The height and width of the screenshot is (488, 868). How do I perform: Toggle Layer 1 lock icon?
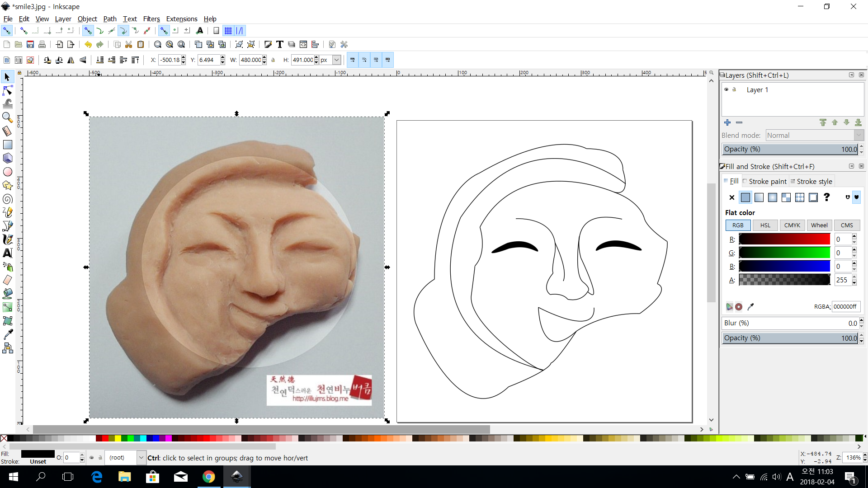734,89
